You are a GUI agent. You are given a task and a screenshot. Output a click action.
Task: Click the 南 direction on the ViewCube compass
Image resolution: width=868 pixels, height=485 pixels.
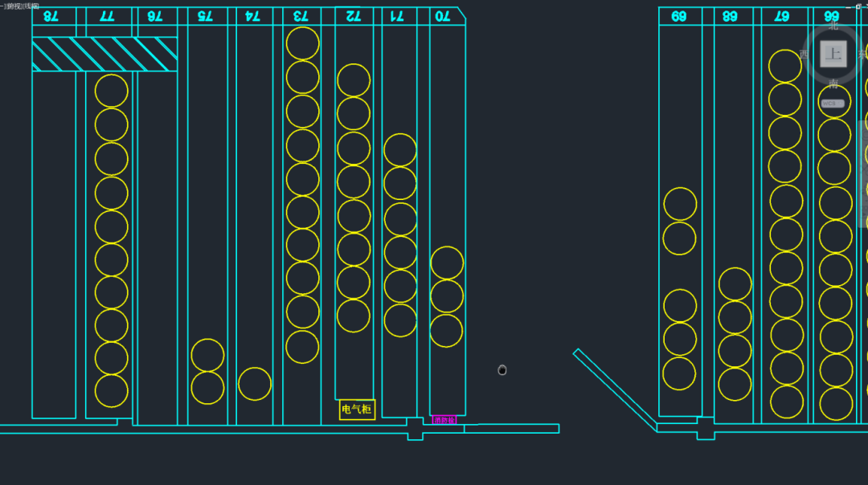[833, 84]
